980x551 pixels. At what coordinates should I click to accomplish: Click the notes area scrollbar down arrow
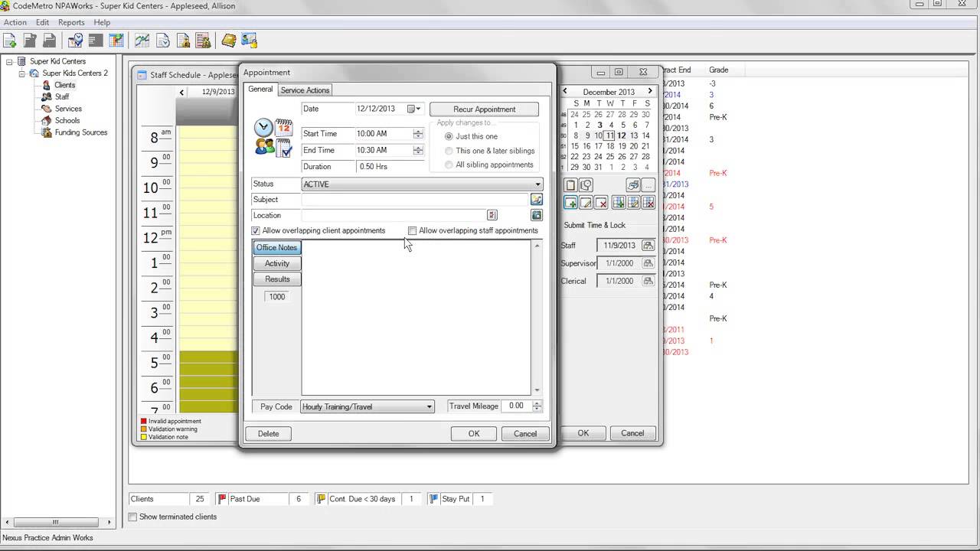pyautogui.click(x=537, y=390)
